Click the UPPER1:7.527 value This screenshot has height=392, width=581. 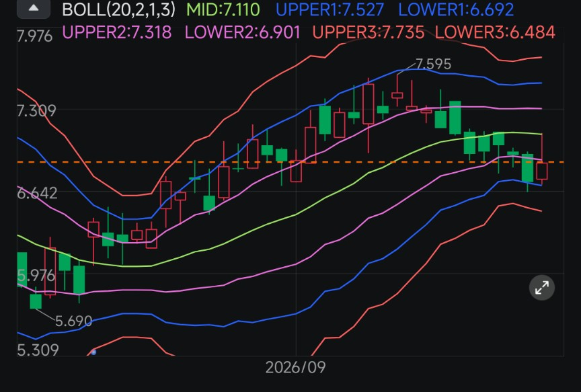[330, 9]
